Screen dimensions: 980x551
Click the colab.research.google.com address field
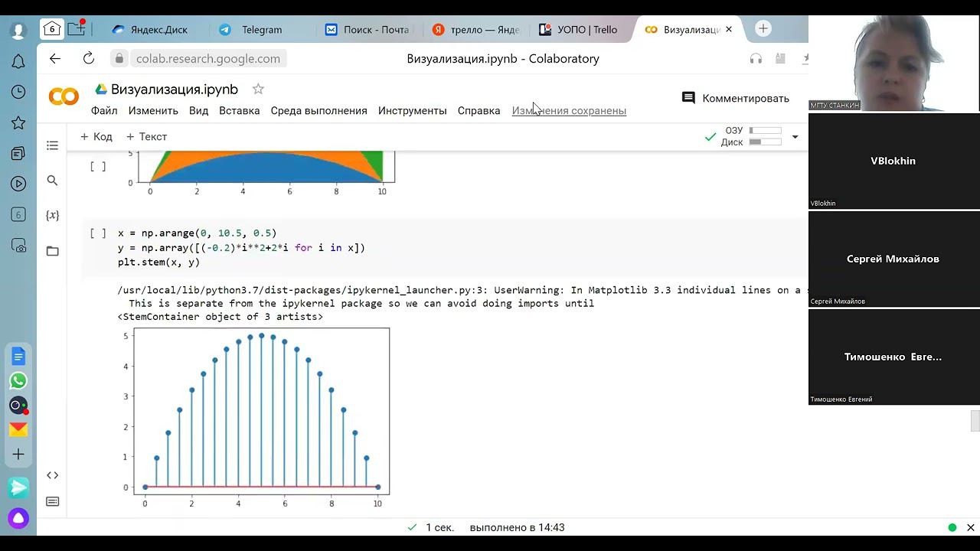[207, 58]
